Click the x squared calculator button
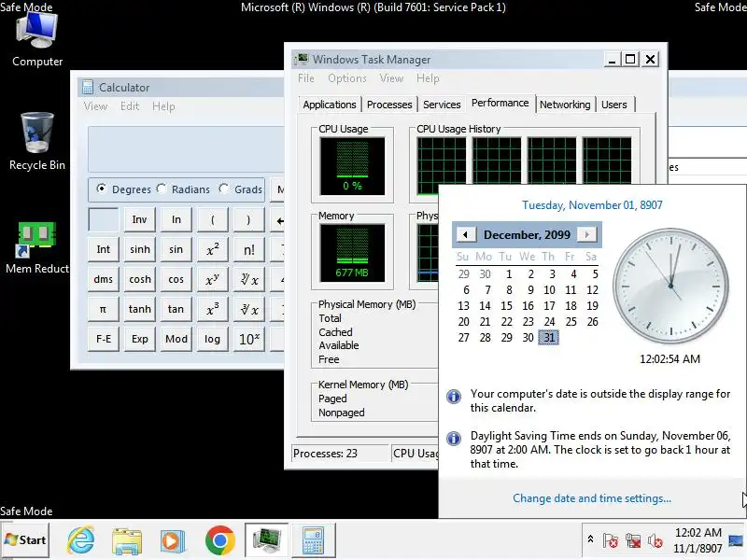 point(213,249)
